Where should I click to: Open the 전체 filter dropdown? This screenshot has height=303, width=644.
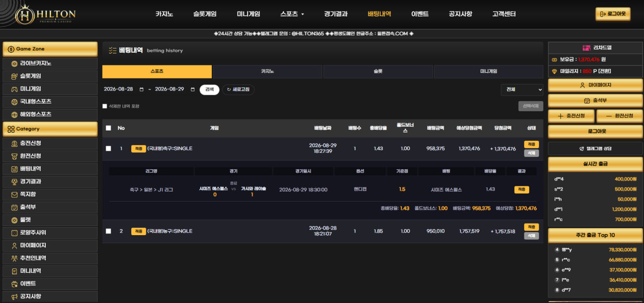pyautogui.click(x=522, y=89)
